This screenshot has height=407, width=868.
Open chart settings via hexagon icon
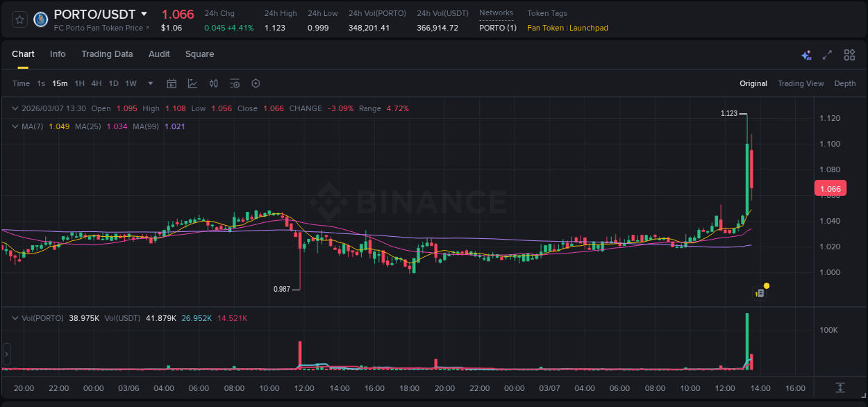point(256,83)
